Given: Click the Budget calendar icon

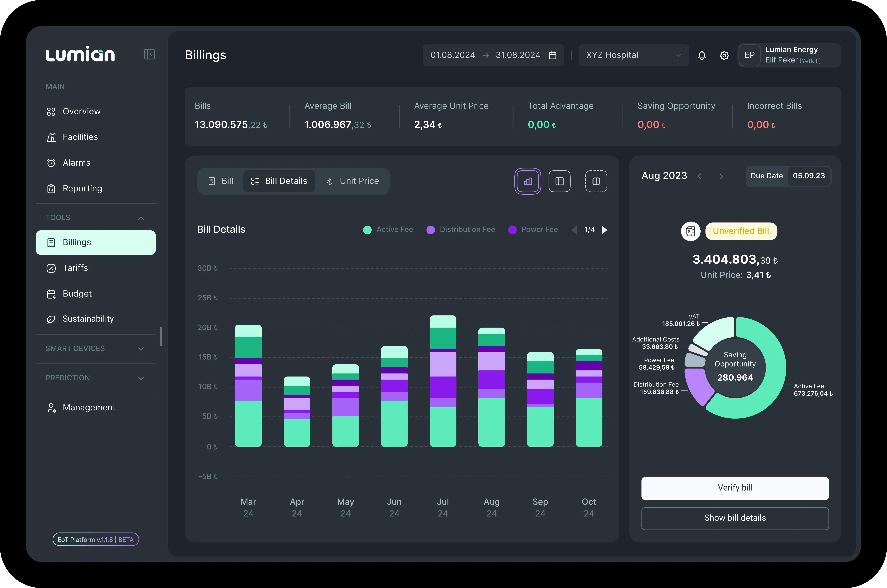Looking at the screenshot, I should tap(51, 294).
